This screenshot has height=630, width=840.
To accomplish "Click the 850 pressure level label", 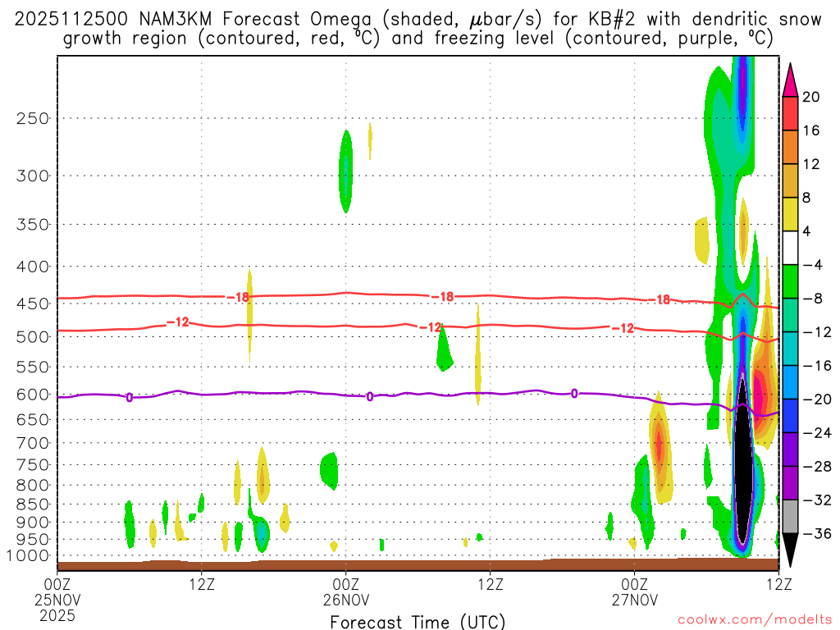I will (x=33, y=504).
